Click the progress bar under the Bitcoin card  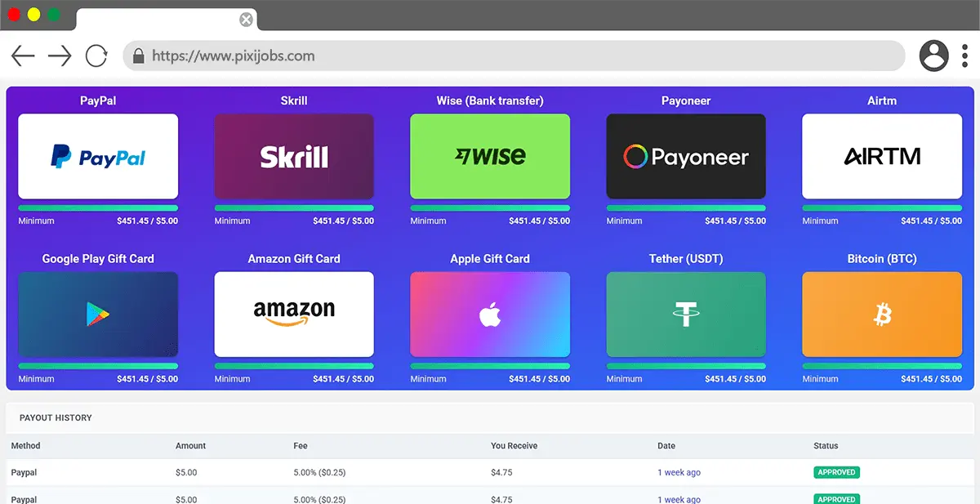pyautogui.click(x=882, y=366)
